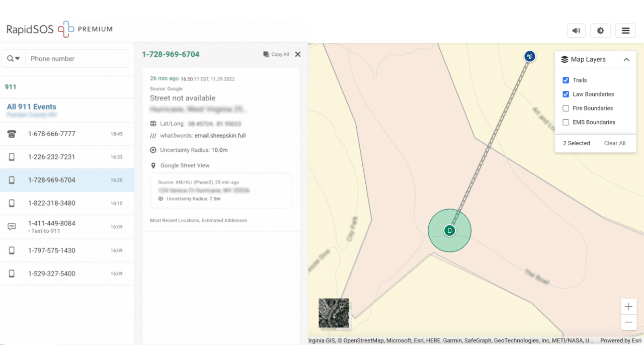The image size is (644, 362).
Task: Open the hamburger menu
Action: point(625,31)
